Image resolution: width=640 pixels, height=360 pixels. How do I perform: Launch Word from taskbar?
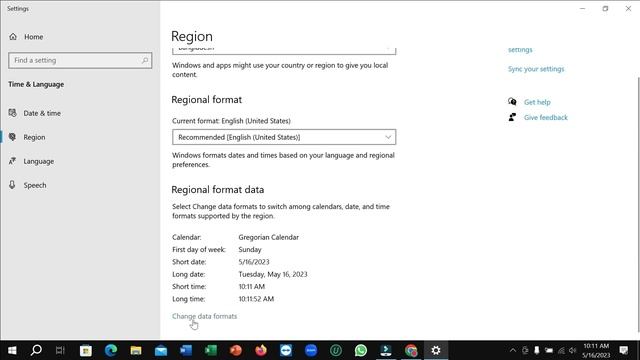(x=186, y=350)
